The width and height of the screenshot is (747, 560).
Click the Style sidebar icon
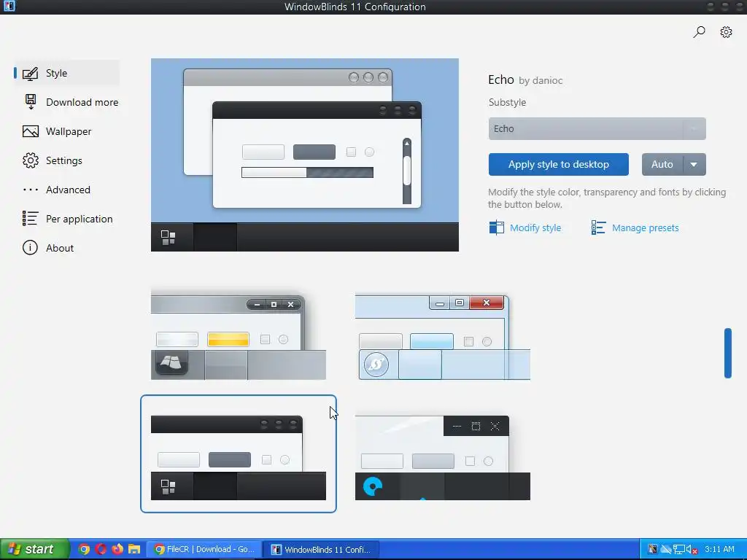[x=30, y=74]
